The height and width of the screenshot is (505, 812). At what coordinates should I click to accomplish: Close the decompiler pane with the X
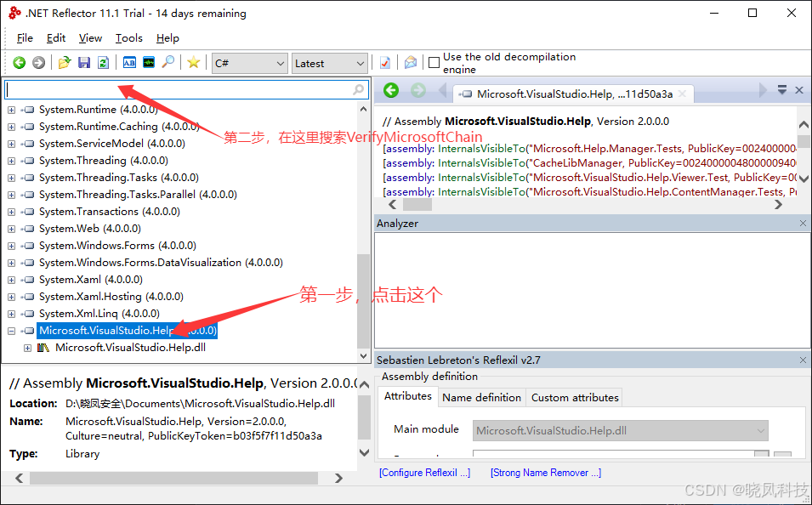coord(799,90)
